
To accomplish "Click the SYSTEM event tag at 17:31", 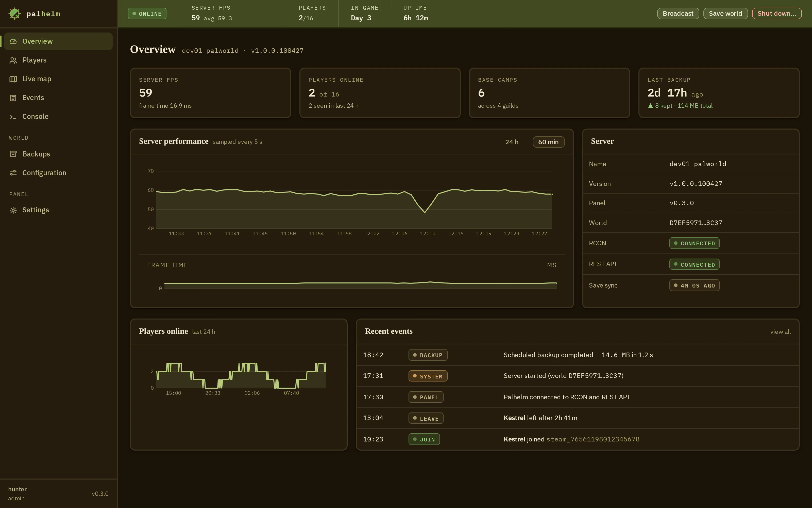I will point(428,376).
